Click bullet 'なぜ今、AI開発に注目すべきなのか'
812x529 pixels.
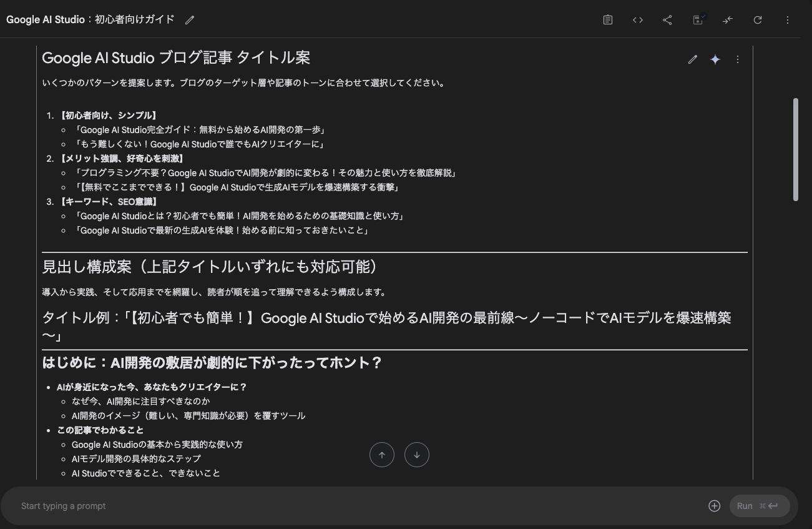click(x=141, y=402)
